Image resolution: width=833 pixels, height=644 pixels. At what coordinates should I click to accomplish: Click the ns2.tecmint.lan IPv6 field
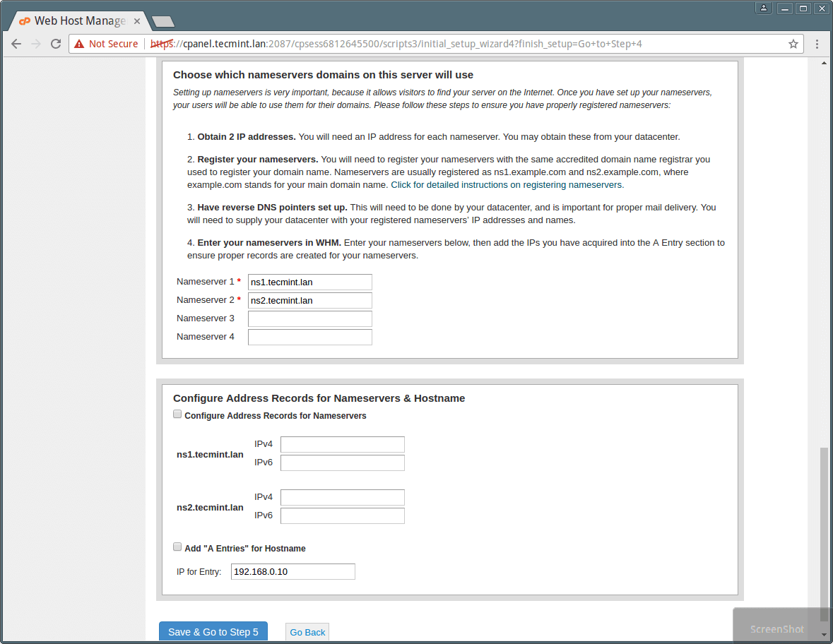click(x=343, y=515)
